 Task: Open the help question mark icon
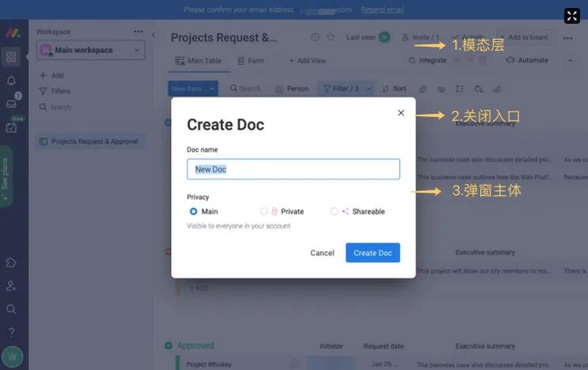(11, 332)
